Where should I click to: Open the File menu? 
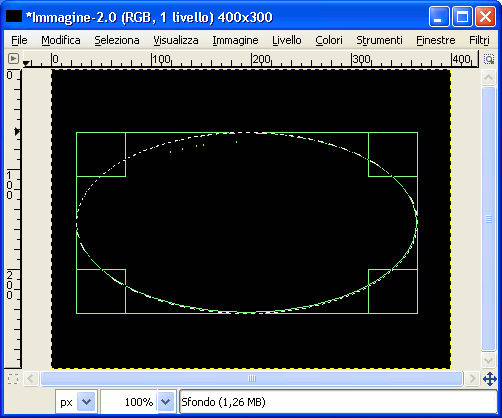[x=19, y=40]
